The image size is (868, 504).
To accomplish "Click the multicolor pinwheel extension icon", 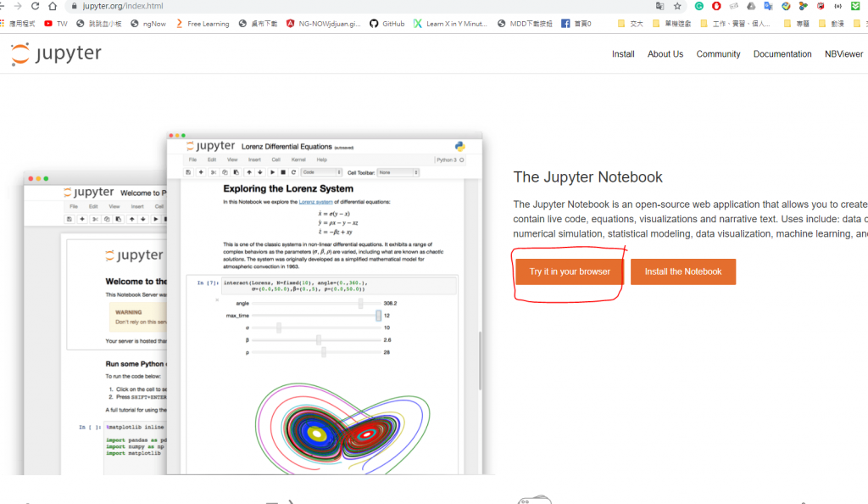I will tap(804, 6).
